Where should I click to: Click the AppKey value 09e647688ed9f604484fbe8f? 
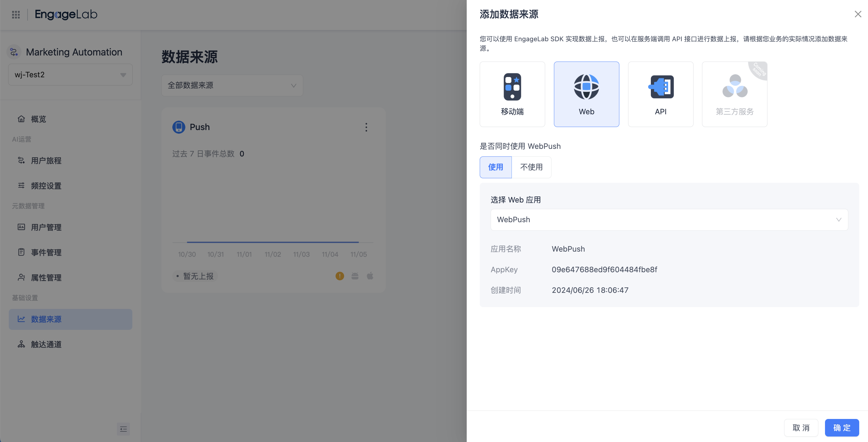click(605, 269)
